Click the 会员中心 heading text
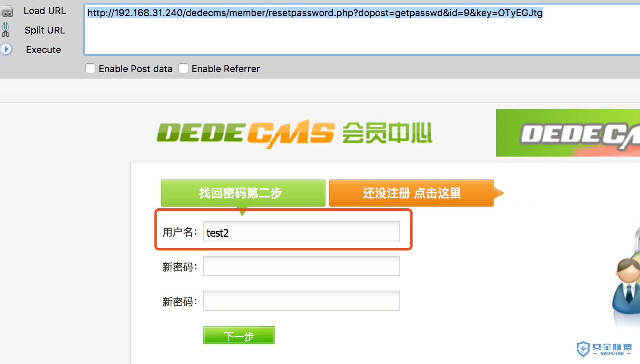 click(x=387, y=133)
